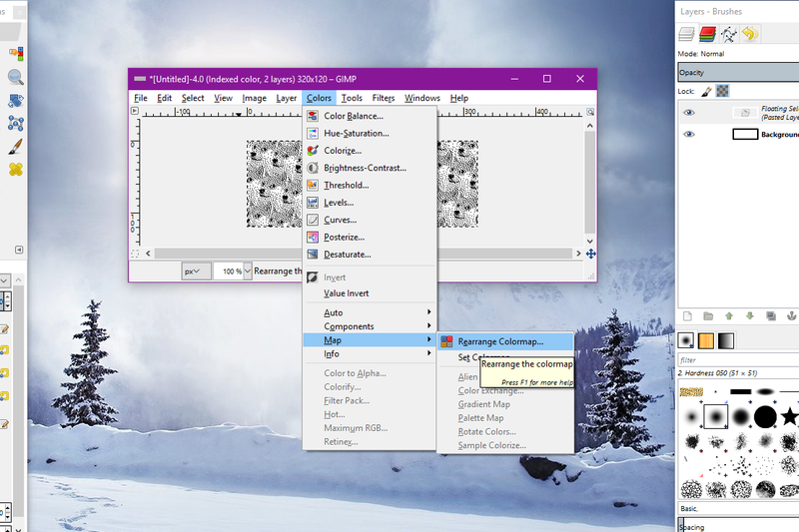Click the brush filter text field

pos(737,359)
